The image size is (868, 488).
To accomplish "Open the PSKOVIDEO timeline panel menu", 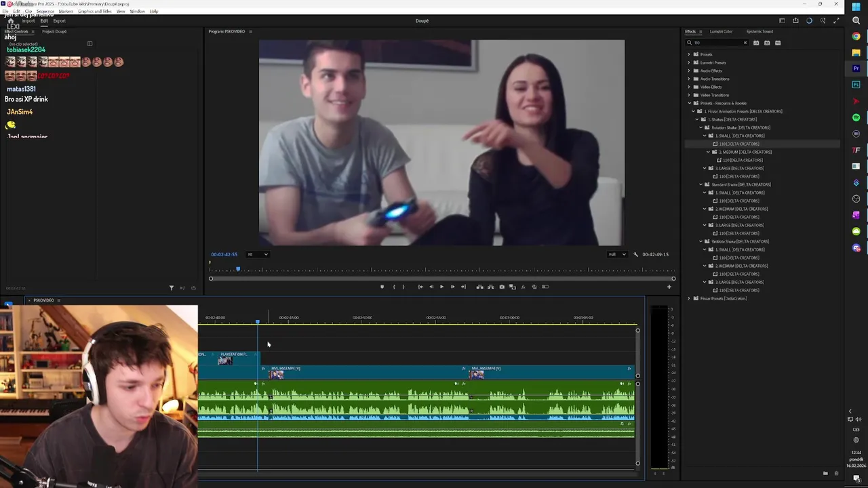I will pyautogui.click(x=58, y=300).
